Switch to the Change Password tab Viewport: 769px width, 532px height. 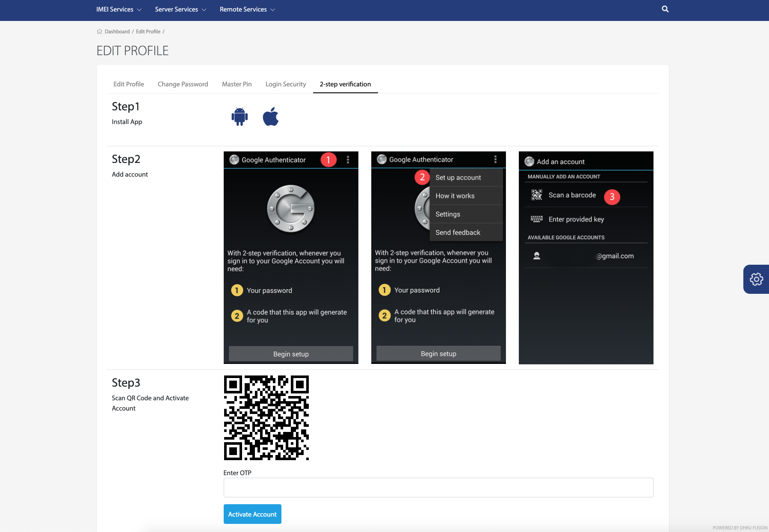[x=183, y=84]
